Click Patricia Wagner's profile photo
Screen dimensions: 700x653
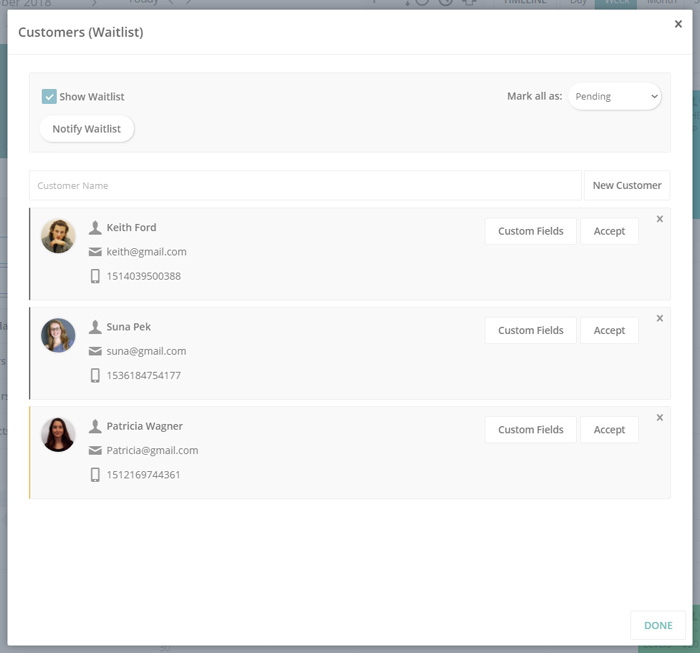pos(58,435)
